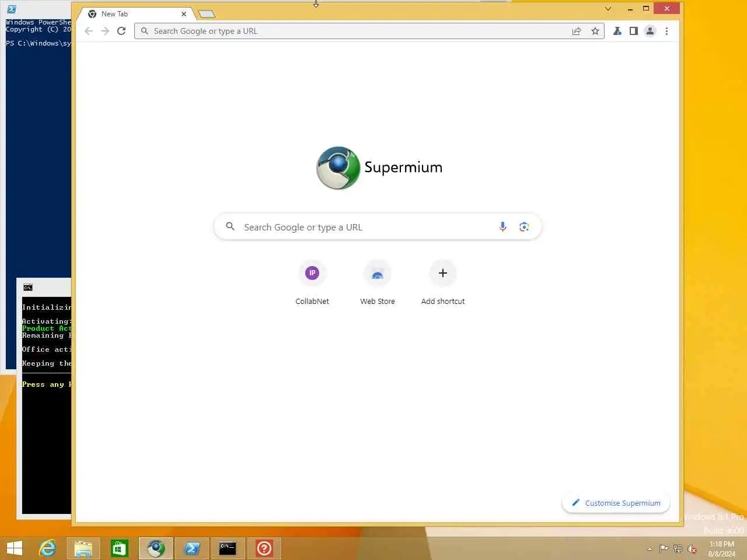
Task: Click the browser Back arrow
Action: [89, 31]
